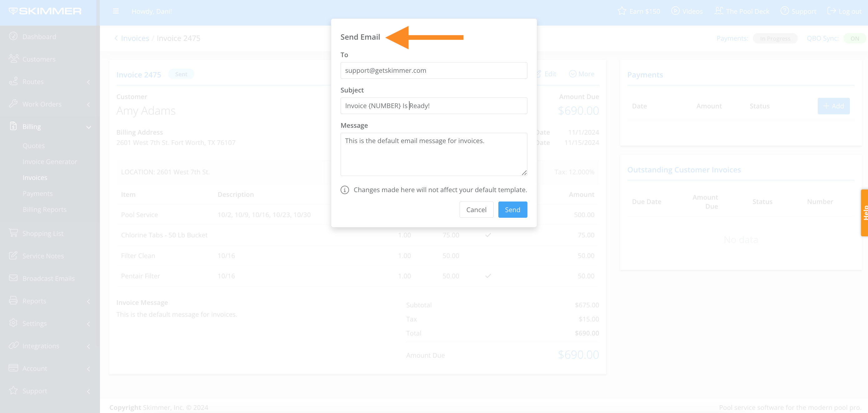Click the Add payment button

(x=833, y=106)
